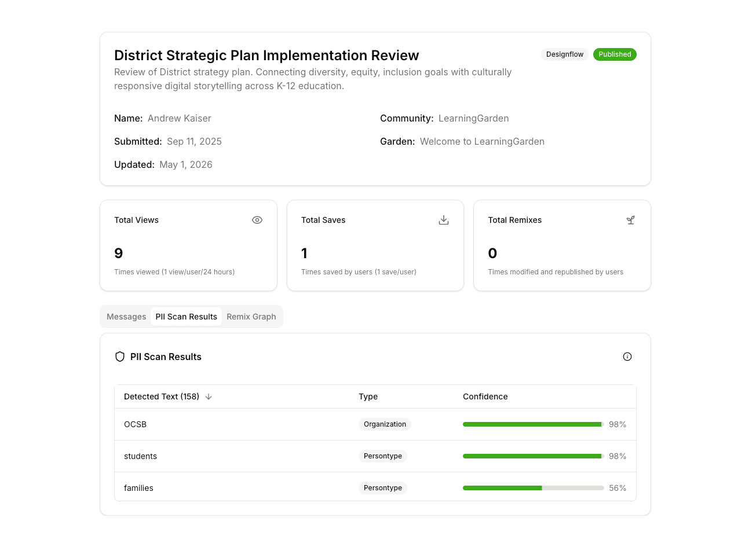The image size is (756, 547).
Task: Click the Designflow badge
Action: [x=565, y=54]
